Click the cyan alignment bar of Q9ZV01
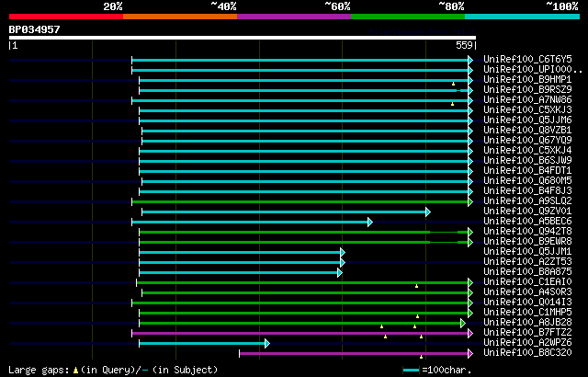Viewport: 588px width, 377px height. tap(286, 211)
